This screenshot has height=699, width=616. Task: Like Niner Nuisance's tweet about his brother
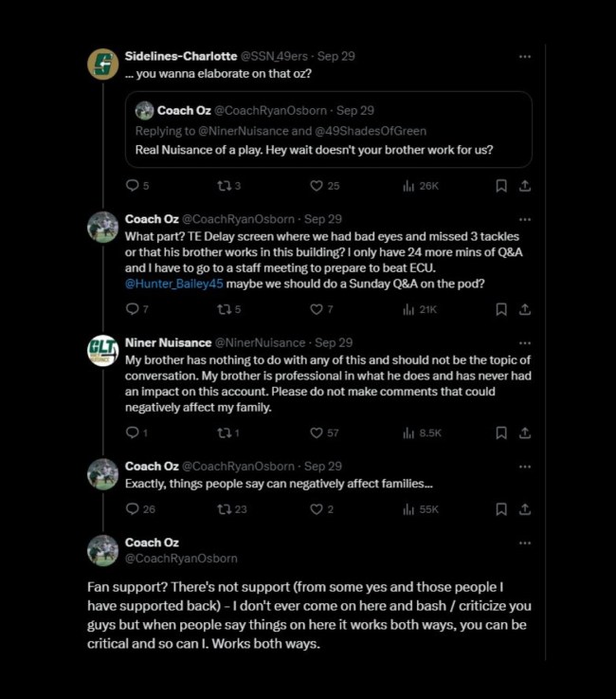317,432
